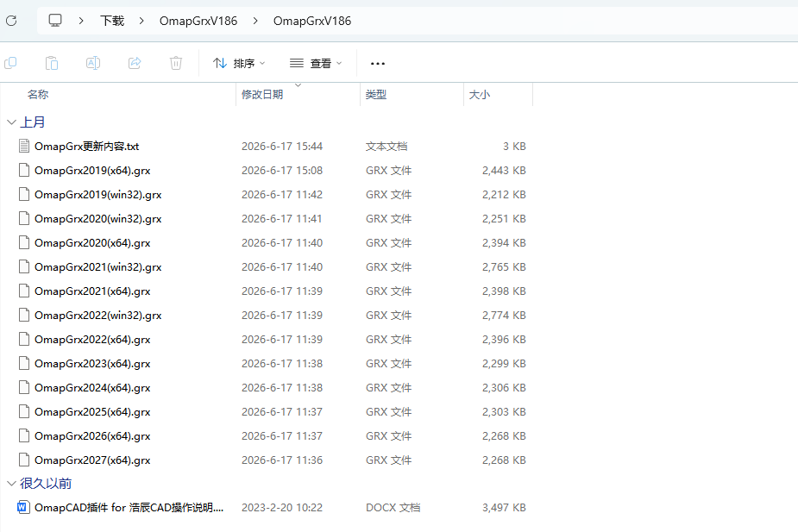
Task: Click file icon of OmapGrx2021(x64).grx
Action: 24,291
